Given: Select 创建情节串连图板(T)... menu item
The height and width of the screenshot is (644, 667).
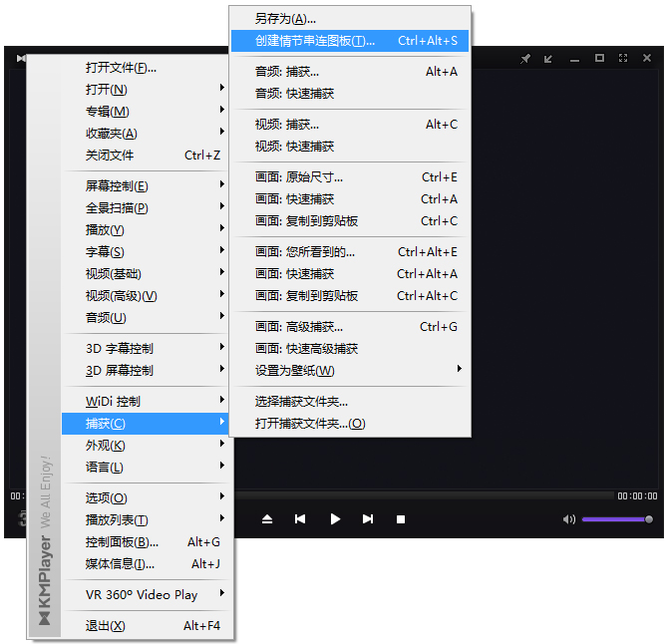Looking at the screenshot, I should pos(350,41).
